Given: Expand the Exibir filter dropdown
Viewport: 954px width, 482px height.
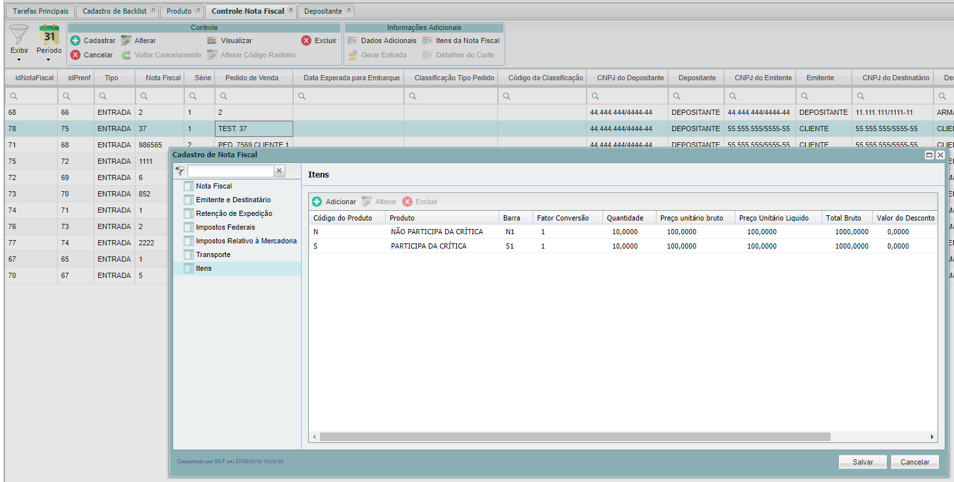Looking at the screenshot, I should click(19, 60).
